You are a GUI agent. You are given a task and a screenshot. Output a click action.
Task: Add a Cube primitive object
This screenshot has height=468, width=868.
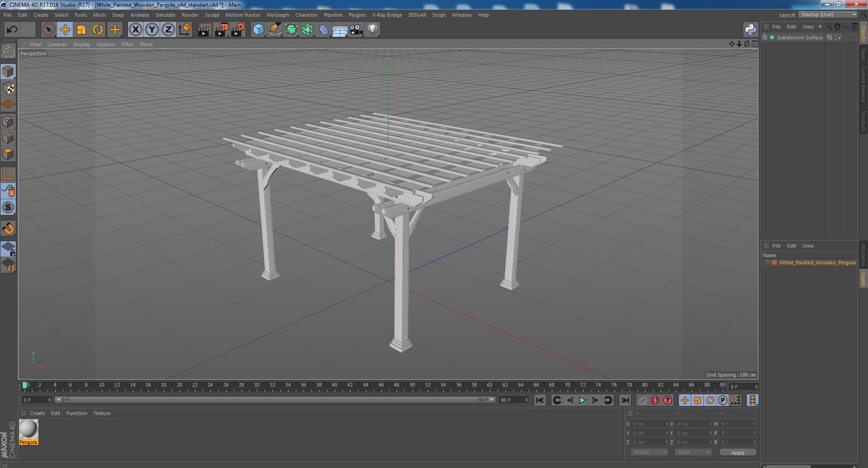tap(258, 30)
